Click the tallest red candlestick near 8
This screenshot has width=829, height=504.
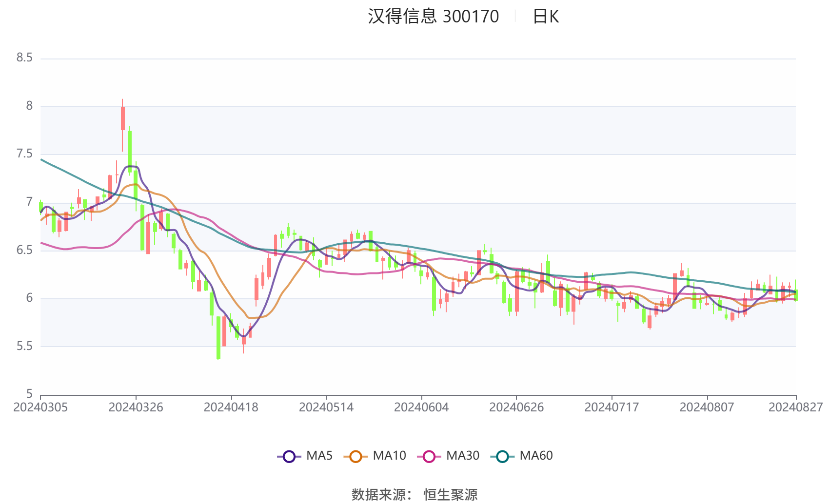(123, 118)
